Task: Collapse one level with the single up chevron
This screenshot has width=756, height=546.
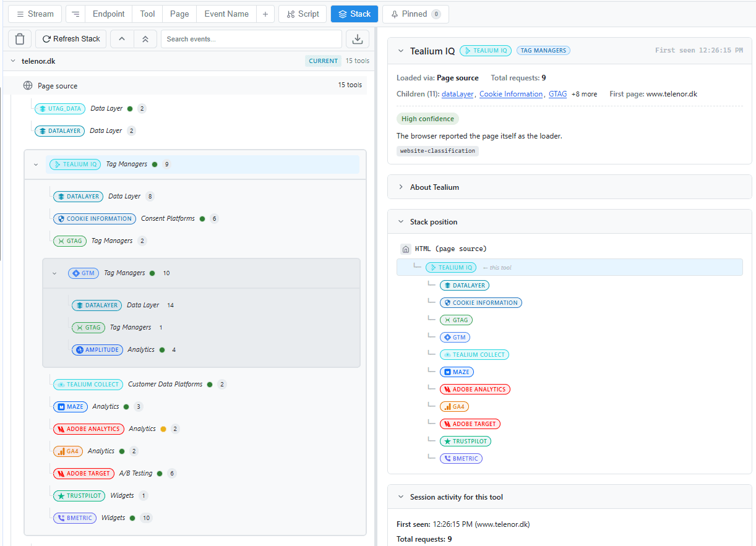Action: [122, 39]
